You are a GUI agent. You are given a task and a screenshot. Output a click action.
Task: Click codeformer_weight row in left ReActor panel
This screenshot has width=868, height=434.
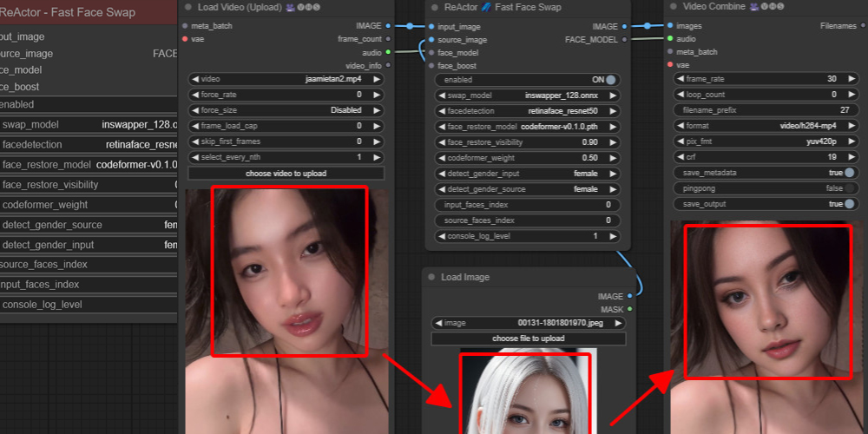pyautogui.click(x=89, y=205)
